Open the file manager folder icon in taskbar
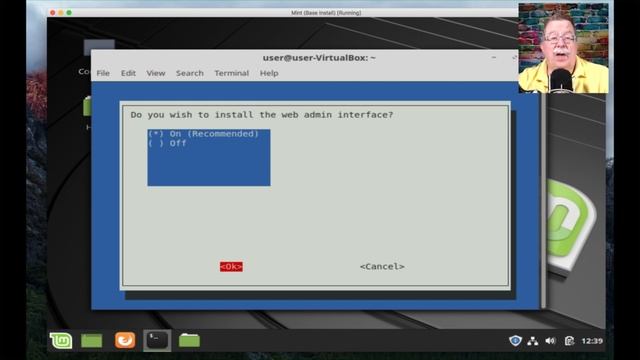Screen dimensions: 640x360 tap(189, 340)
